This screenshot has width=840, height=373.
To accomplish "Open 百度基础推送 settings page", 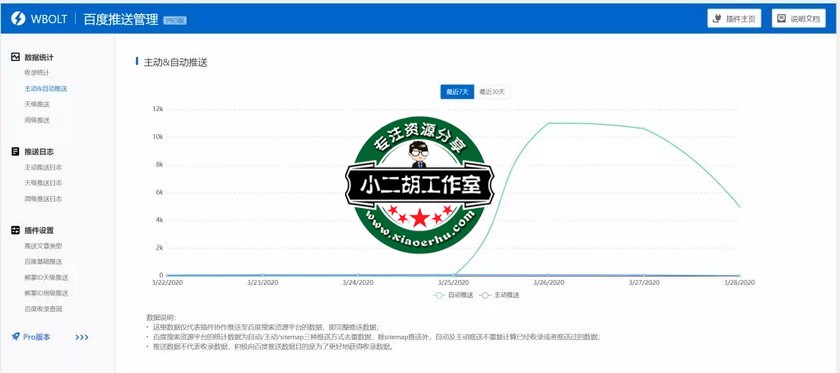I will pos(43,262).
